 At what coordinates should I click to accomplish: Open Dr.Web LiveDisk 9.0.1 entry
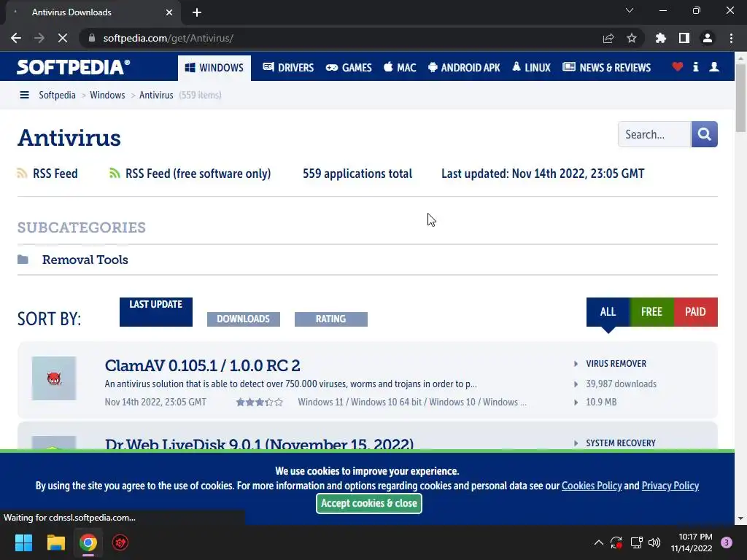pos(259,444)
